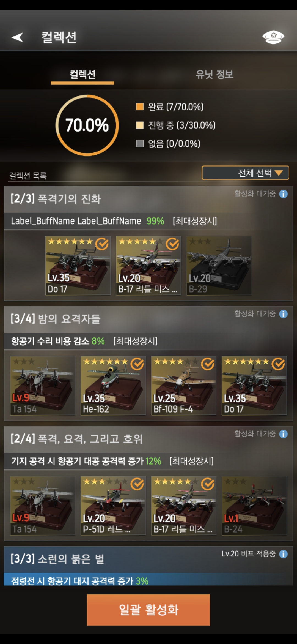Viewport: 297px width, 644px height.
Task: Open info for 폭격기의 진화 collection
Action: pos(283,194)
